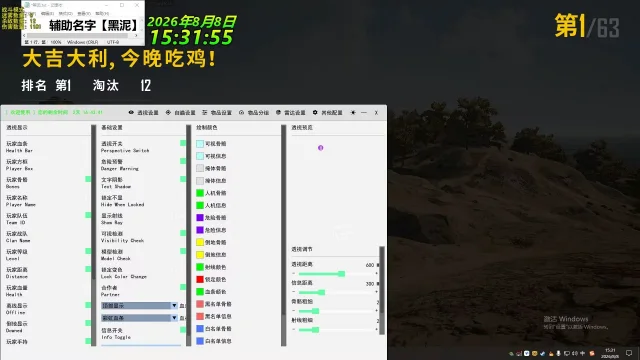
Task: Click the plus button of 信息距离 slider
Action: tap(376, 292)
